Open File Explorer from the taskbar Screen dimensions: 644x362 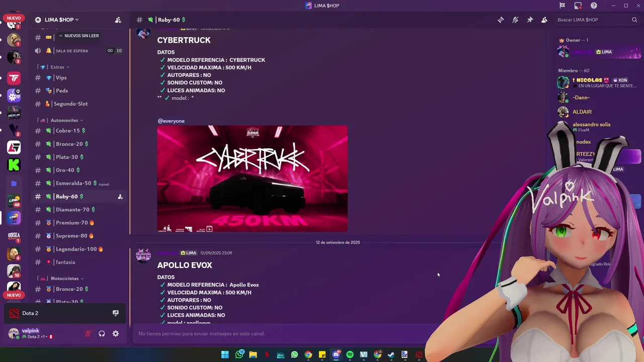pyautogui.click(x=253, y=354)
